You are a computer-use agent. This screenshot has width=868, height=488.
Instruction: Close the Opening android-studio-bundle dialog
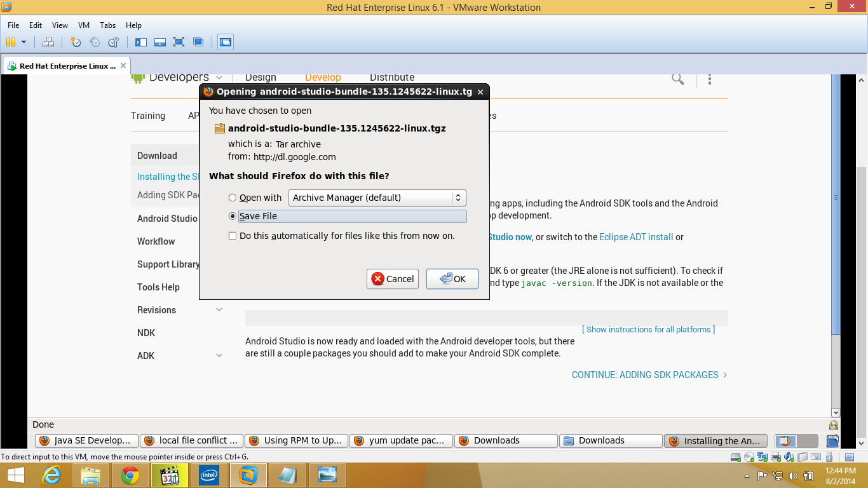(480, 91)
